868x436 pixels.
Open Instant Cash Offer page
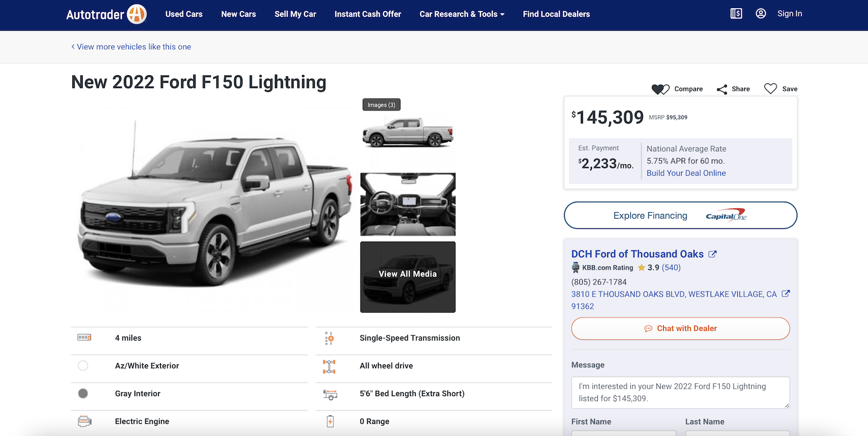(x=368, y=14)
